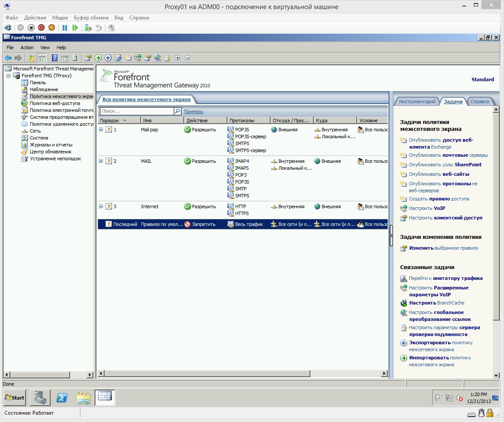Select Политика веб-доступа in the tree
504x422 pixels.
55,103
